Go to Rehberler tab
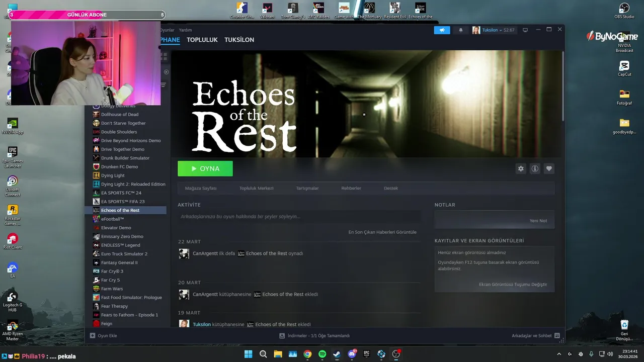Screen dimensions: 644x362 (351, 188)
